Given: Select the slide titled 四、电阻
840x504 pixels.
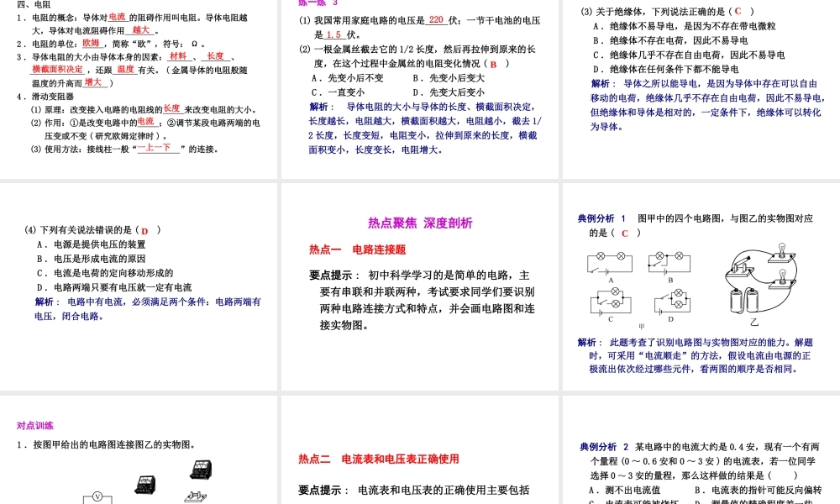Looking at the screenshot, I should pos(139,89).
